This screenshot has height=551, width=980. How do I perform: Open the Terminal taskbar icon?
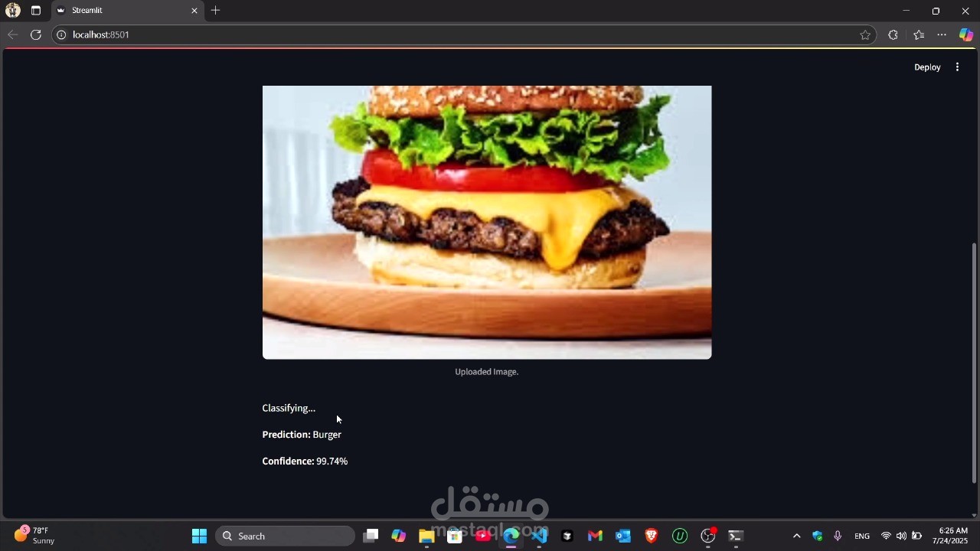click(x=736, y=536)
